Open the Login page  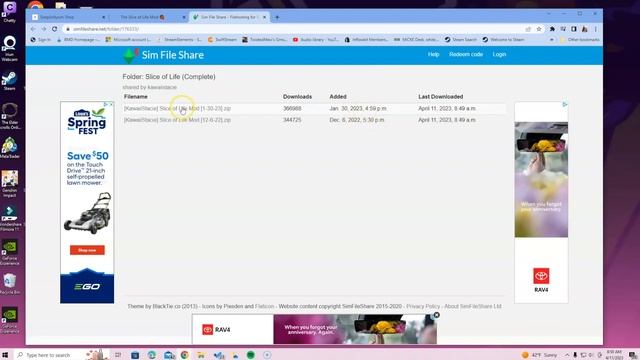click(499, 54)
